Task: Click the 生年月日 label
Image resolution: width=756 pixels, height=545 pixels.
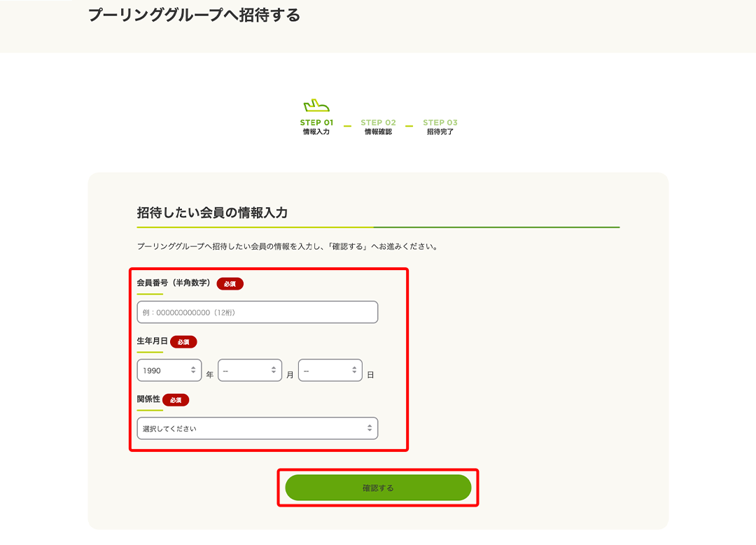Action: pos(152,341)
